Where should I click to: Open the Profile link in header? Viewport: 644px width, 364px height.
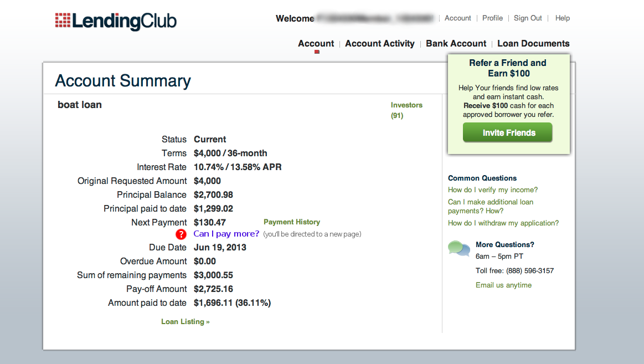pos(492,18)
